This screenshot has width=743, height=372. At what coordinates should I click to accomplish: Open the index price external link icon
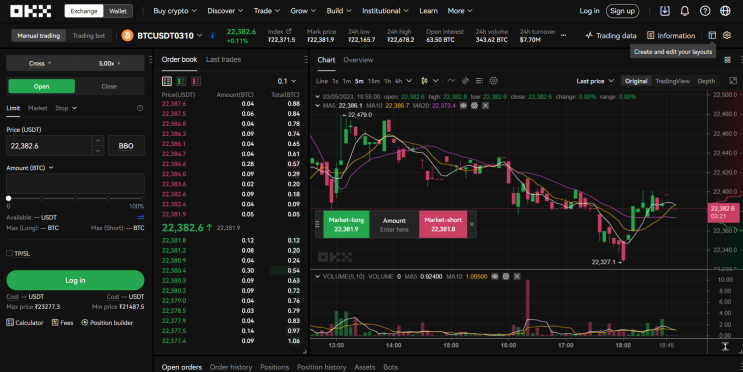point(288,31)
